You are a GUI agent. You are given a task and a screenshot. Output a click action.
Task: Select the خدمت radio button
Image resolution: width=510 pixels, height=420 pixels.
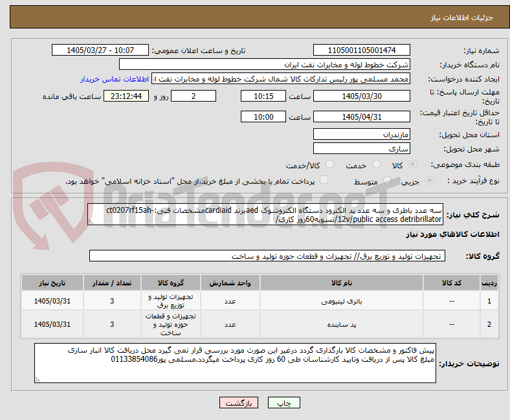(x=376, y=164)
